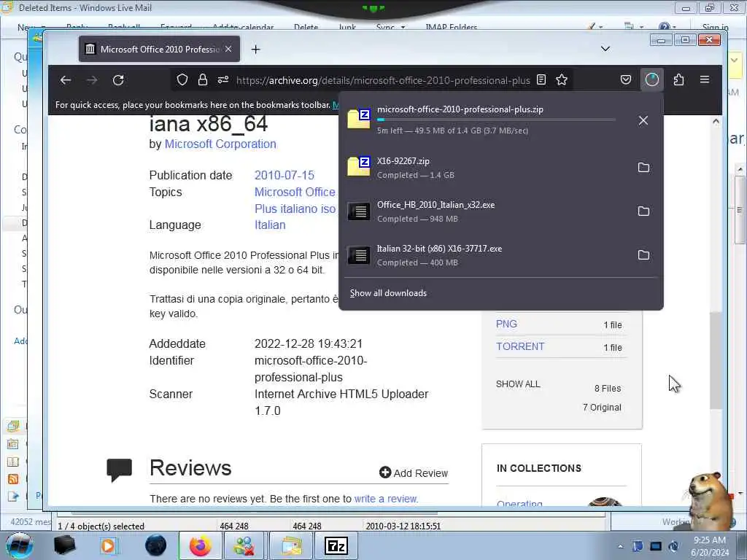Open the Firefox taskbar icon
747x560 pixels.
pos(200,545)
